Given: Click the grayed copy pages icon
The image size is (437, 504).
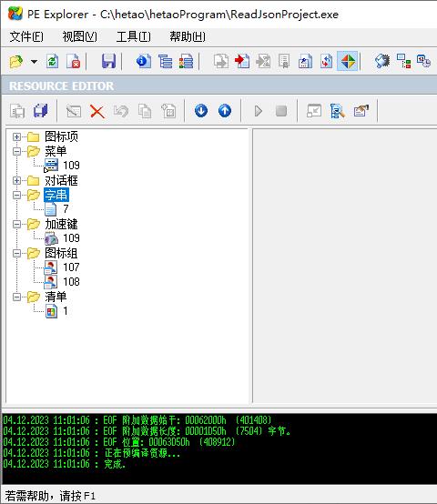Looking at the screenshot, I should 145,111.
